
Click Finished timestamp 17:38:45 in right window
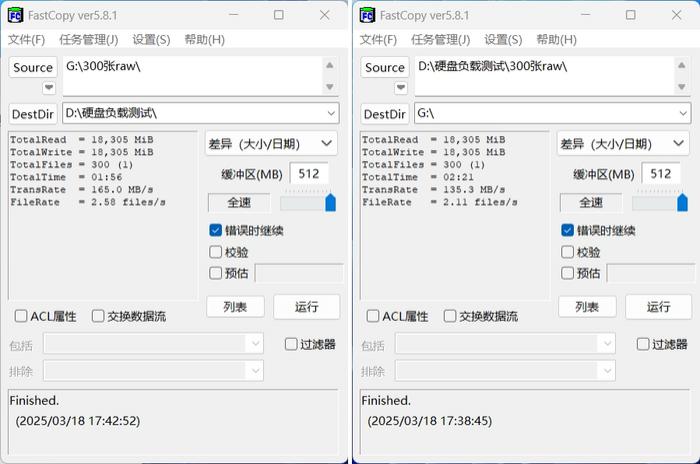tap(429, 421)
